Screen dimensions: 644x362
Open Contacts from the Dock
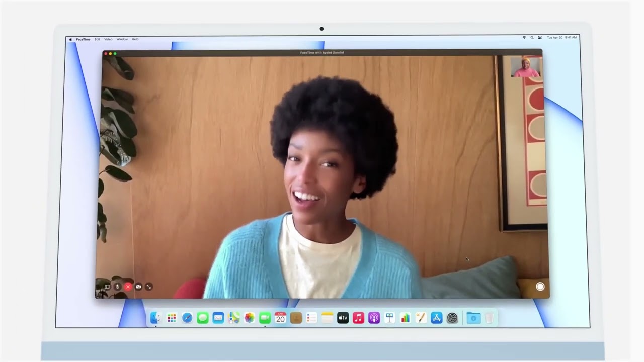coord(296,318)
